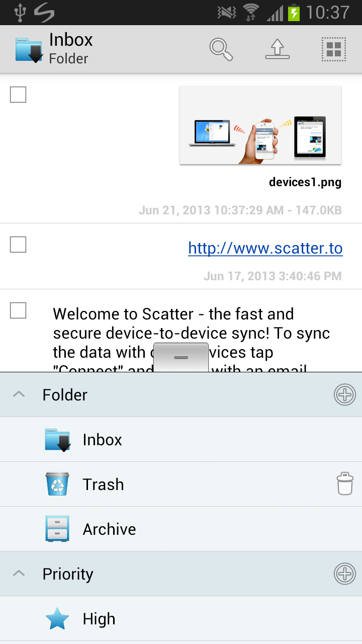The image size is (362, 644).
Task: Collapse the Priority section chevron
Action: click(19, 574)
